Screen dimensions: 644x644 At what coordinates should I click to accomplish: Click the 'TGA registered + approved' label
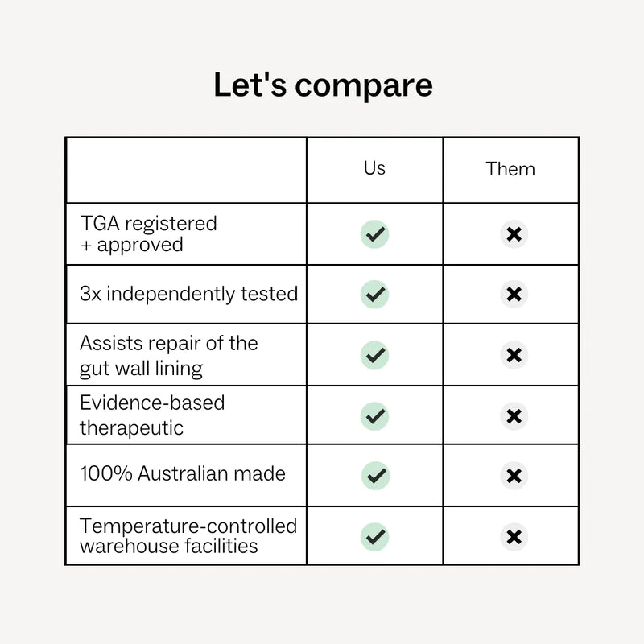click(149, 233)
